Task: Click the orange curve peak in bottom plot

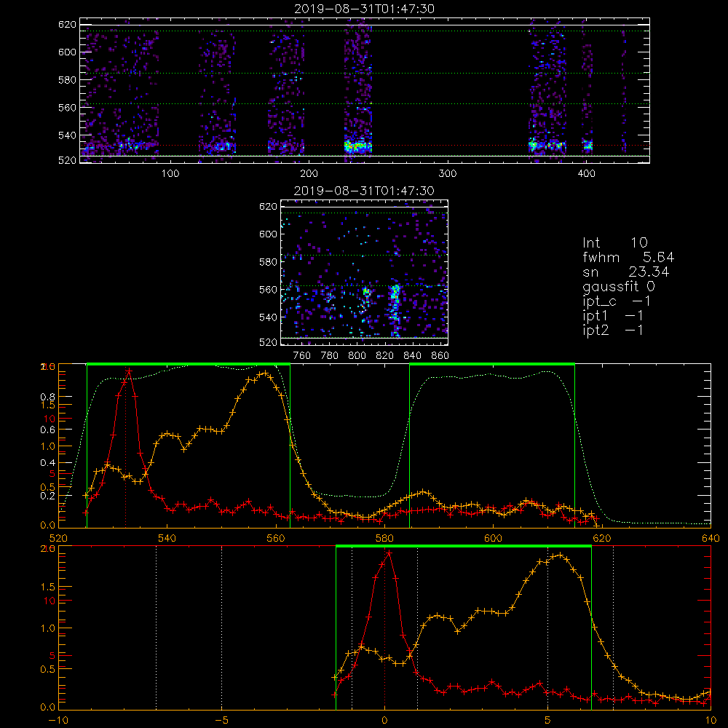Action: pyautogui.click(x=560, y=555)
